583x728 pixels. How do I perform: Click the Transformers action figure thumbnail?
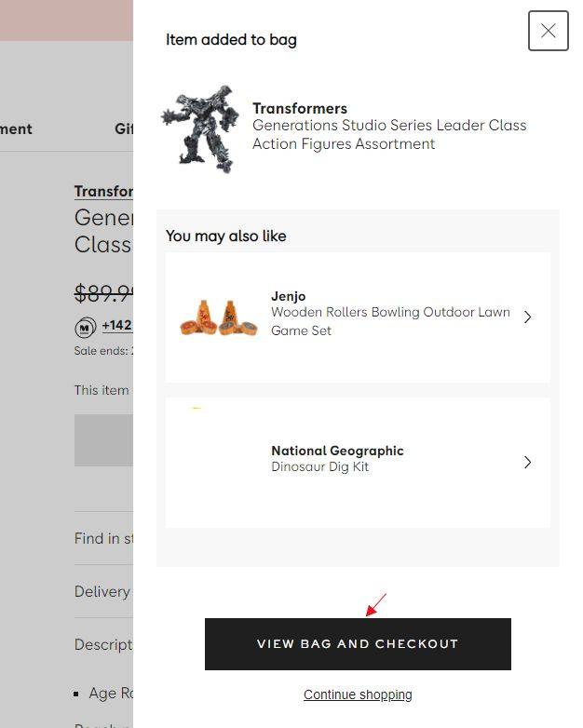pos(200,129)
